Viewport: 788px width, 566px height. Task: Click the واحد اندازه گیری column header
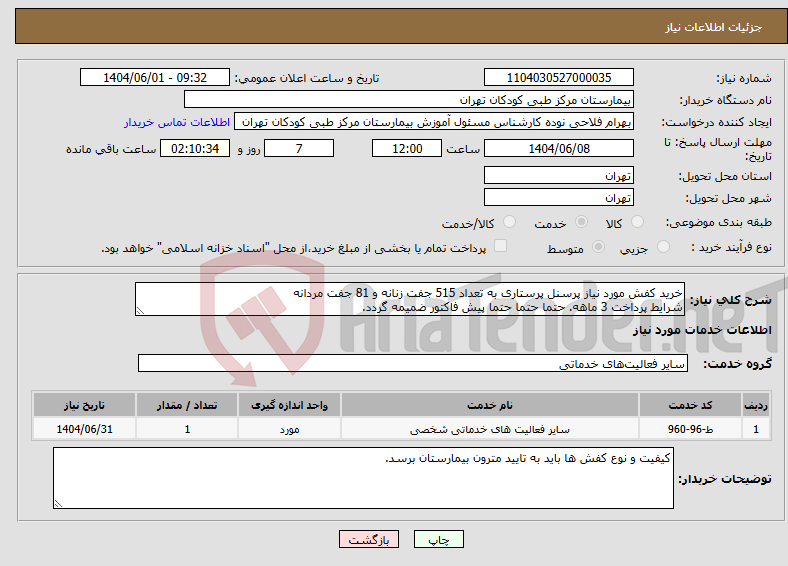pyautogui.click(x=289, y=405)
